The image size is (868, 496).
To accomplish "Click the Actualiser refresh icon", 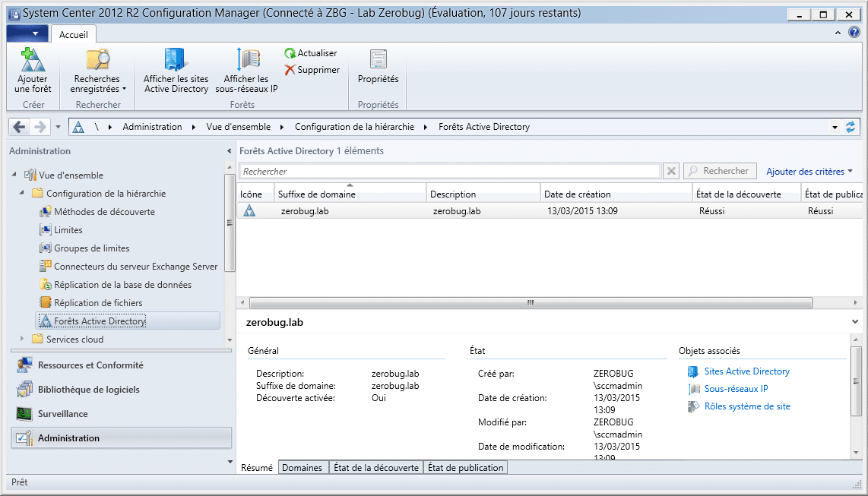I will tap(290, 53).
